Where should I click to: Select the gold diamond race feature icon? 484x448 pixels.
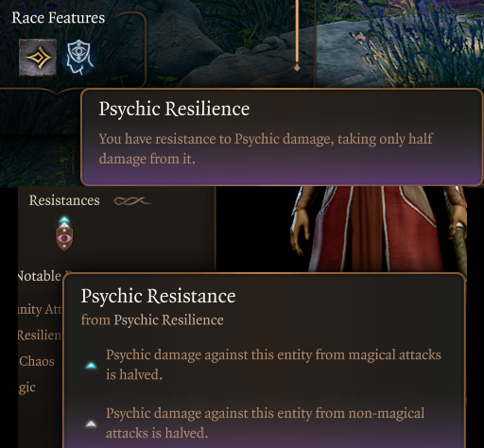pos(38,58)
